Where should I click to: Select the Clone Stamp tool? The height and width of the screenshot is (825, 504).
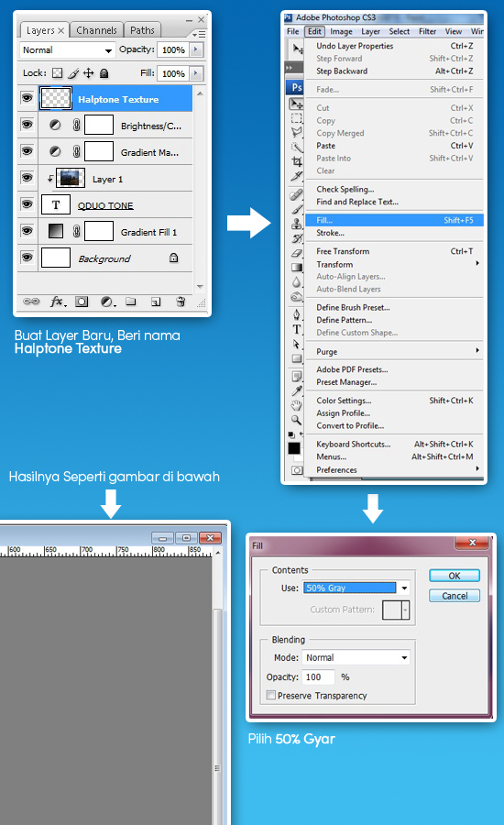point(297,224)
